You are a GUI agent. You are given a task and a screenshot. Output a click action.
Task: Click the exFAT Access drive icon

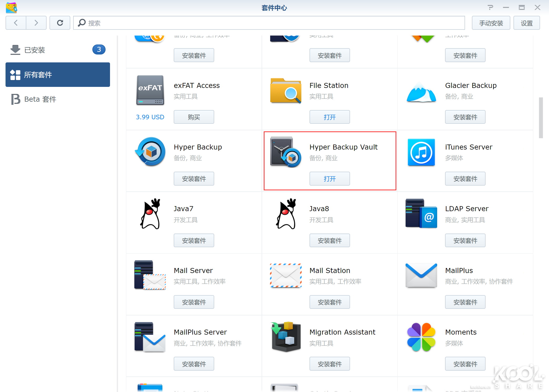click(x=150, y=90)
